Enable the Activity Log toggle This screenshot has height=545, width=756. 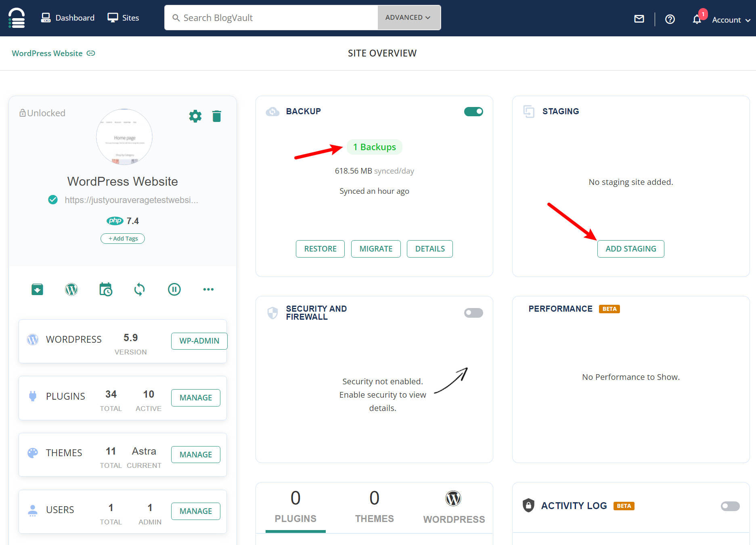(x=730, y=506)
